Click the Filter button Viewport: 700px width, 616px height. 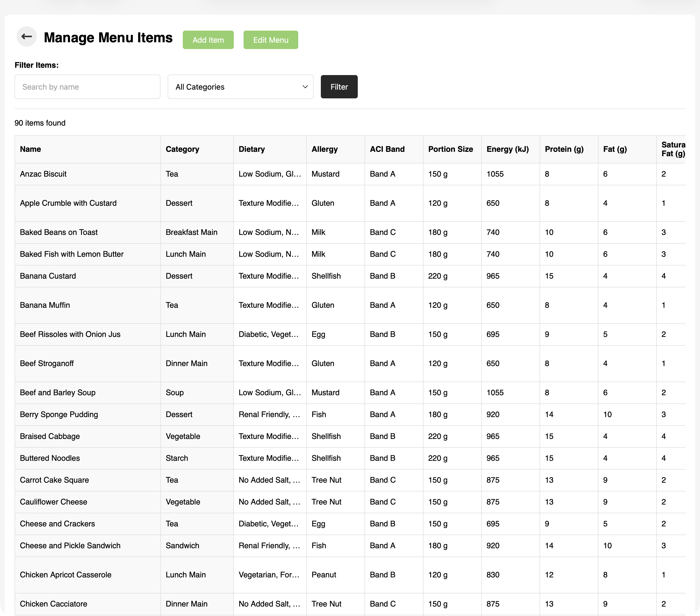tap(339, 86)
